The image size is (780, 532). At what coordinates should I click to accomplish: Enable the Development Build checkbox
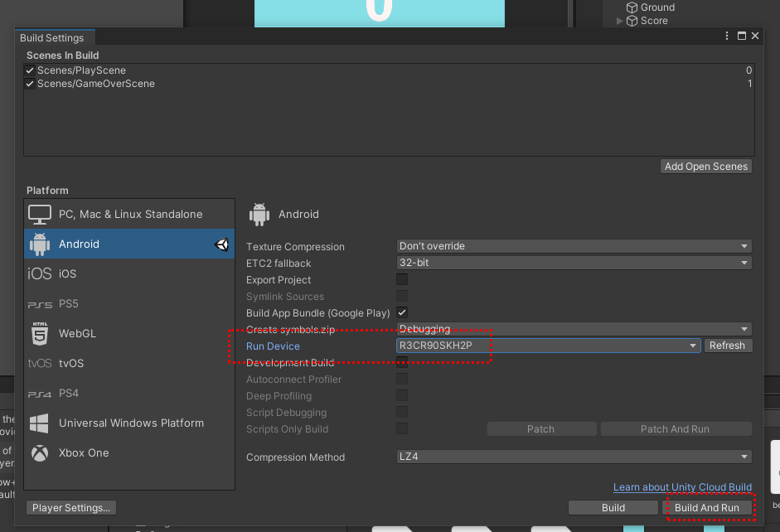click(402, 362)
